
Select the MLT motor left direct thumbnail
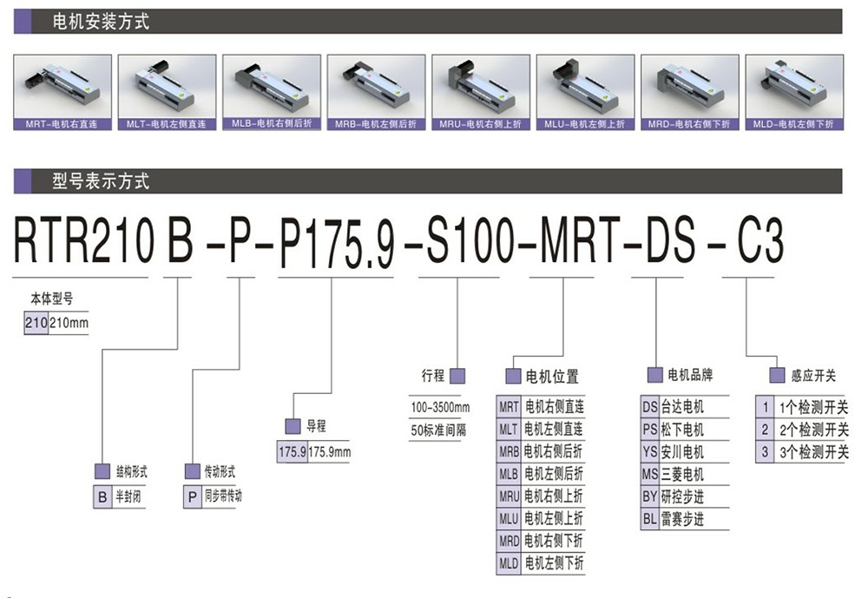click(168, 93)
